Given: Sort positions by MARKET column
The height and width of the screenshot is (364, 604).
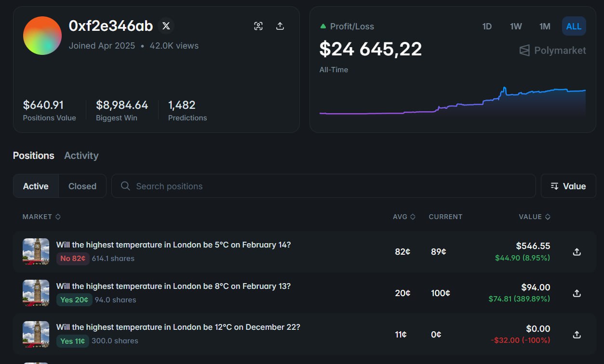Looking at the screenshot, I should [x=41, y=217].
